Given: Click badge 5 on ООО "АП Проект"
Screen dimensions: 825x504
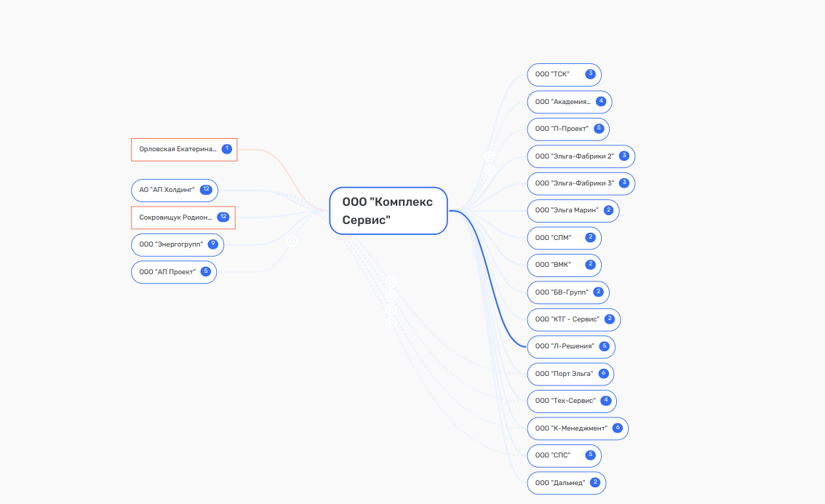Looking at the screenshot, I should click(206, 272).
